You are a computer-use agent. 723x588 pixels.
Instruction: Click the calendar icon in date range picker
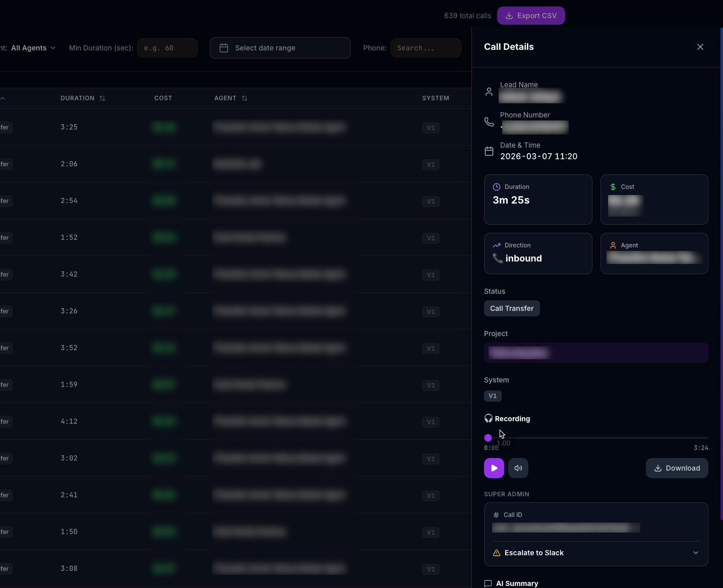click(224, 48)
